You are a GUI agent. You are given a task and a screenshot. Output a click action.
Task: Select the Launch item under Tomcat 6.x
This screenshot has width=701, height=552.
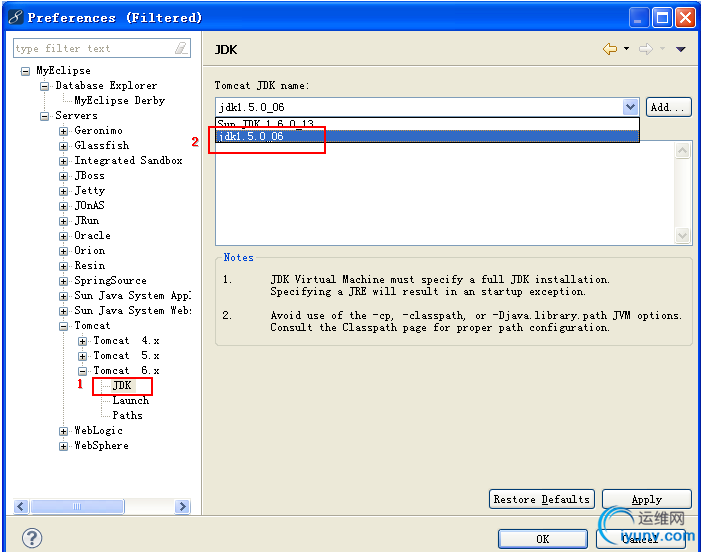(131, 400)
